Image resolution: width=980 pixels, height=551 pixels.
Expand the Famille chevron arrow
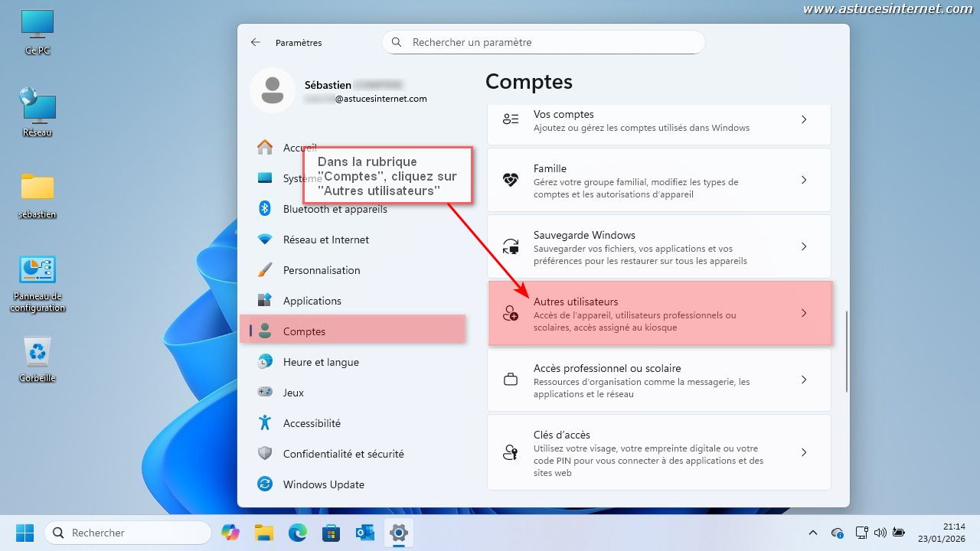[x=804, y=180]
